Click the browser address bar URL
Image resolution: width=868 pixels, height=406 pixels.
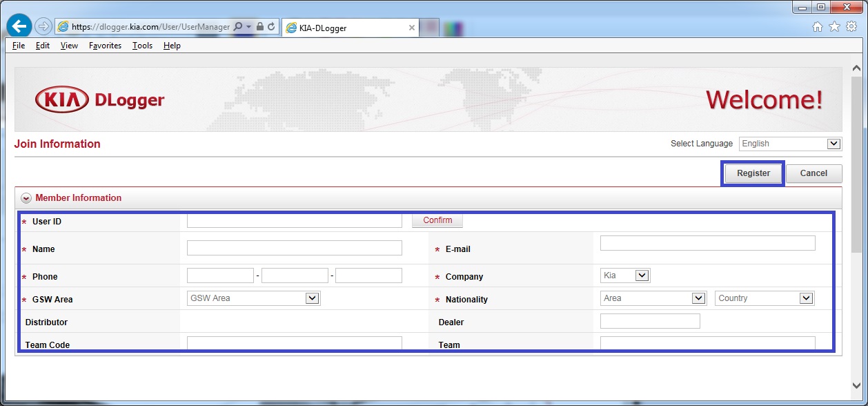pos(150,27)
